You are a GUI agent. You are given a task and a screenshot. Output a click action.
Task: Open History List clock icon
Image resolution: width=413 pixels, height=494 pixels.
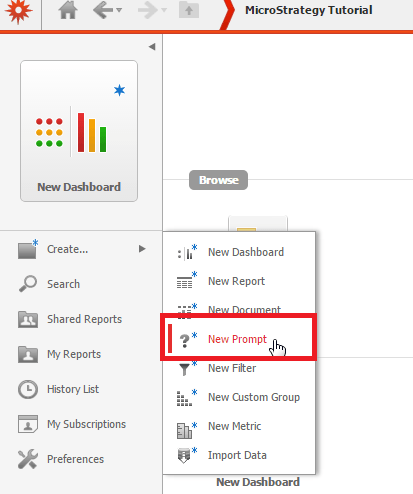pyautogui.click(x=28, y=389)
